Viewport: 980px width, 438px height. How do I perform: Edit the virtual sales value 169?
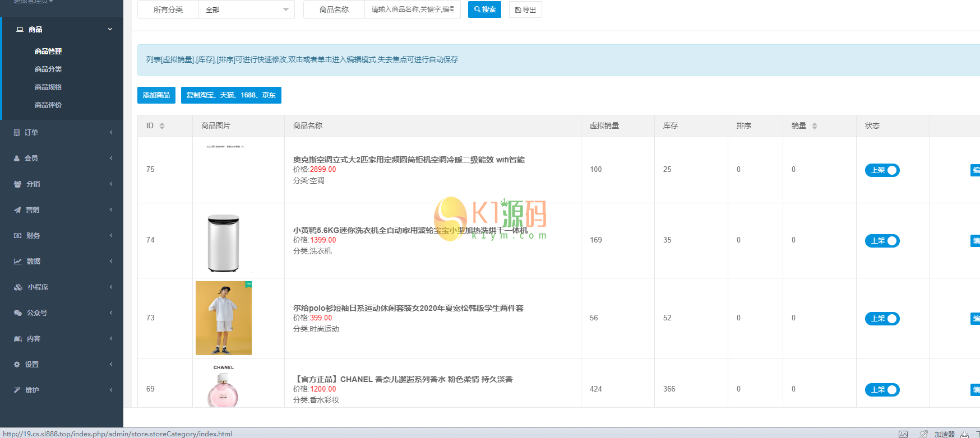596,240
